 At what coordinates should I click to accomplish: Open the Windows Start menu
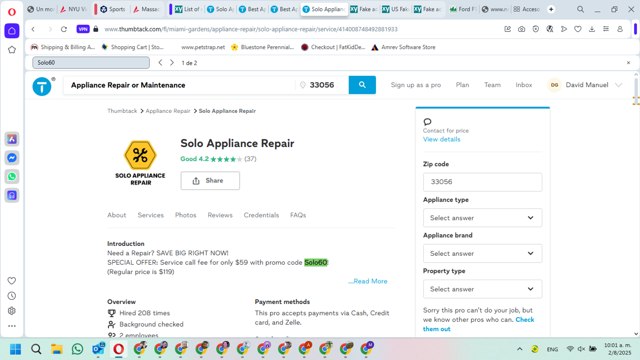[16, 349]
